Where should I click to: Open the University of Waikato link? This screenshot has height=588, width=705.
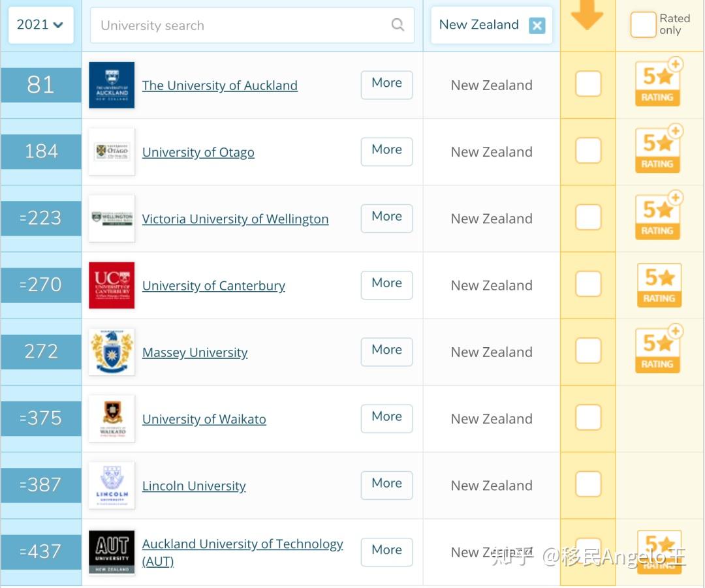[204, 419]
